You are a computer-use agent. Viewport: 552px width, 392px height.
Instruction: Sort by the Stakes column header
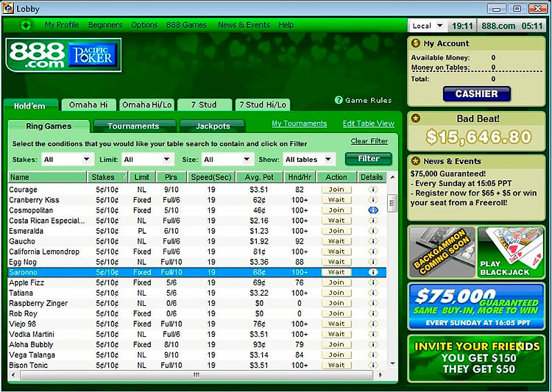[107, 177]
